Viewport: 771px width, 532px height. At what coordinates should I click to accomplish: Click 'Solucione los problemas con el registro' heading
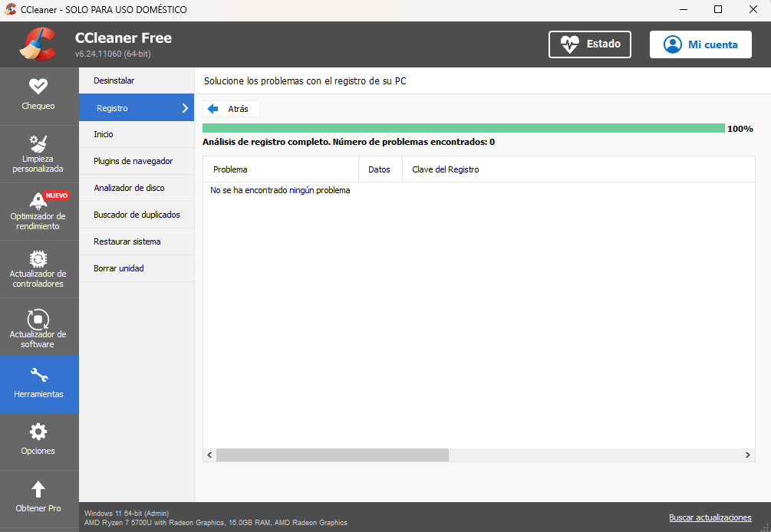305,81
